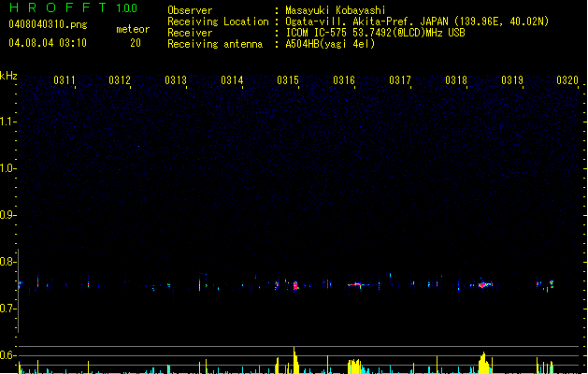The image size is (588, 374).
Task: Click the yellow power peak after 0318
Action: click(484, 363)
